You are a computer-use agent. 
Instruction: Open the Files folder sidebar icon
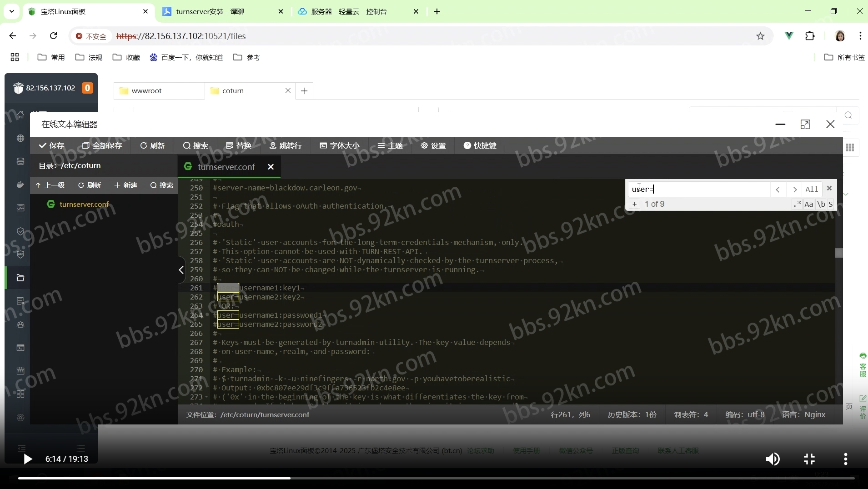[x=20, y=278]
